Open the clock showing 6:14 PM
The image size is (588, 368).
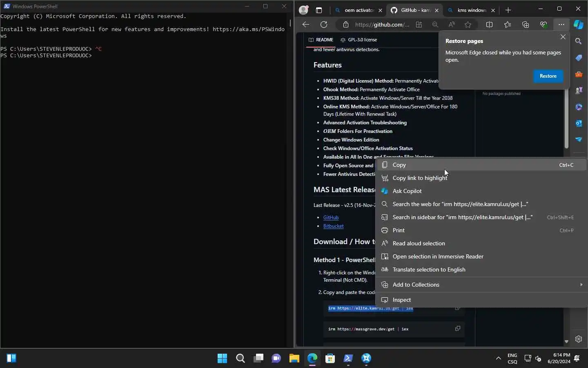pyautogui.click(x=559, y=358)
